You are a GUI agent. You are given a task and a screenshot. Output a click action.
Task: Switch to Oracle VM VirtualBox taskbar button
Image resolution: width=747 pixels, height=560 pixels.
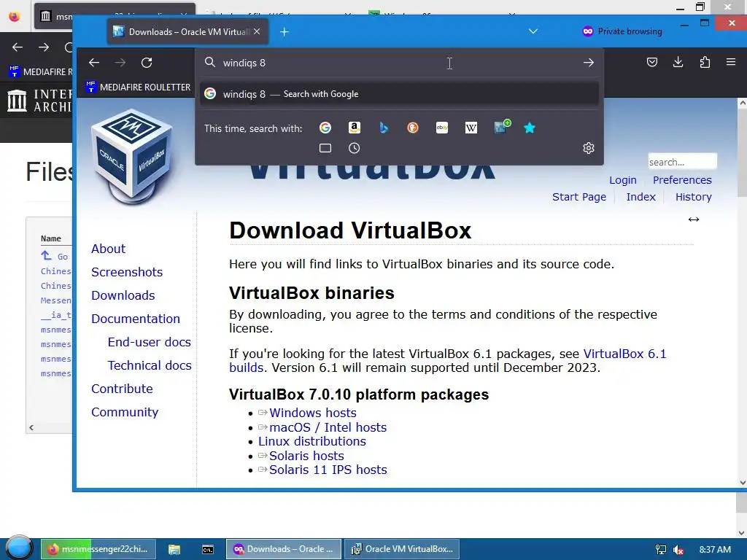(x=402, y=549)
